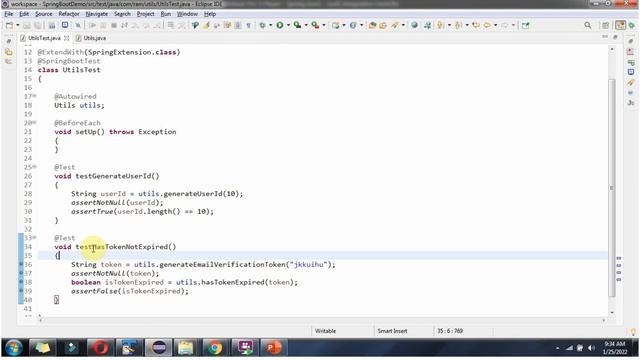Click the Writable status bar entry
This screenshot has width=640, height=360.
325,331
